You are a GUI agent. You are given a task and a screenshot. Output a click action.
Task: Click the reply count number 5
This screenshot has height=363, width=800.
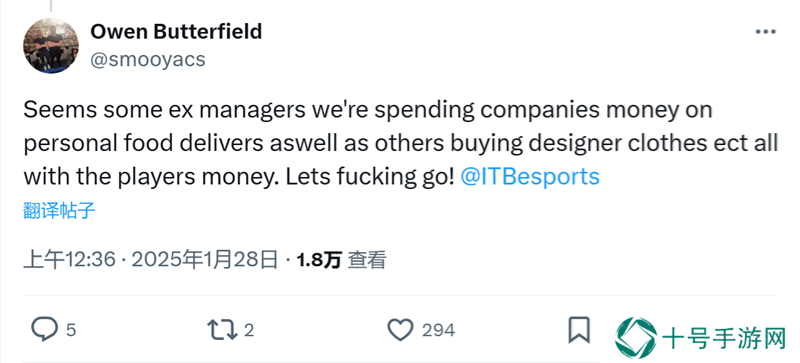(x=71, y=330)
